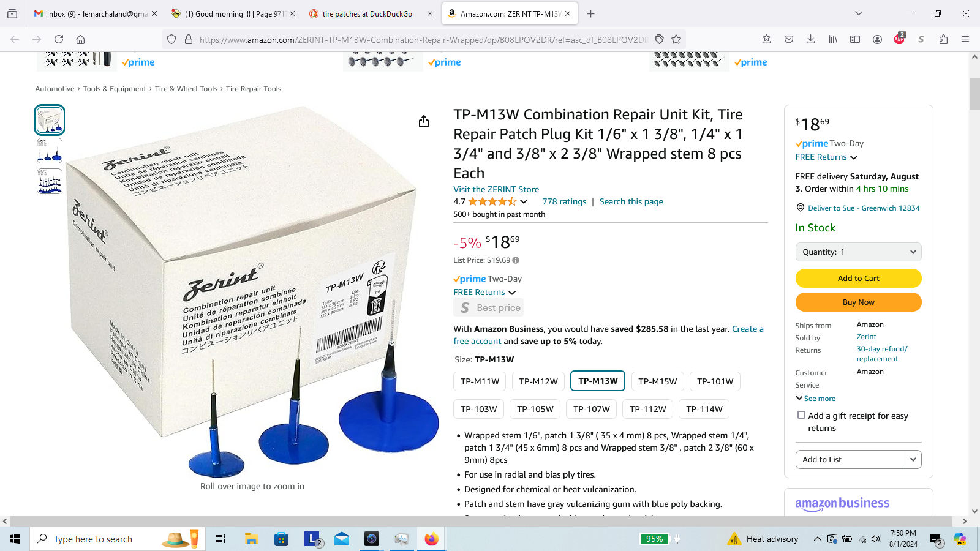Viewport: 980px width, 551px height.
Task: Open the Firefox downloads icon
Action: pyautogui.click(x=810, y=39)
